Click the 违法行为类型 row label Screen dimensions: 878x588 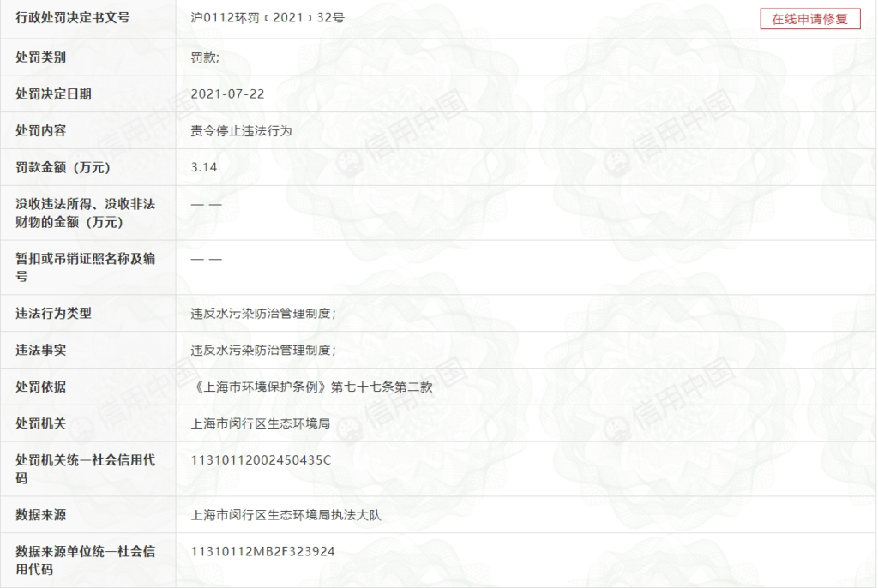click(x=53, y=314)
